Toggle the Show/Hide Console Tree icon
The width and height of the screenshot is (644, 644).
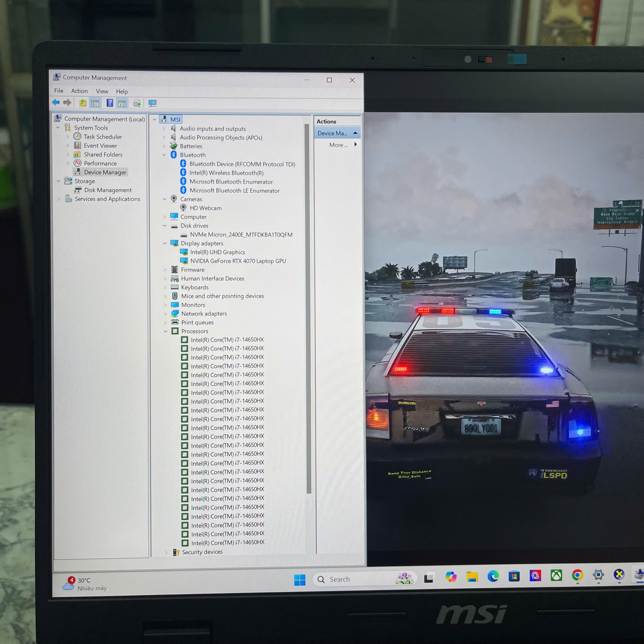click(x=95, y=103)
